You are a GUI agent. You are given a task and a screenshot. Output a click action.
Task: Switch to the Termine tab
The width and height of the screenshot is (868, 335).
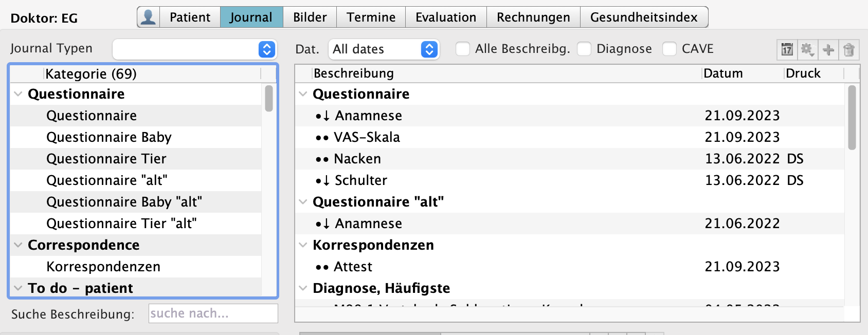click(371, 17)
